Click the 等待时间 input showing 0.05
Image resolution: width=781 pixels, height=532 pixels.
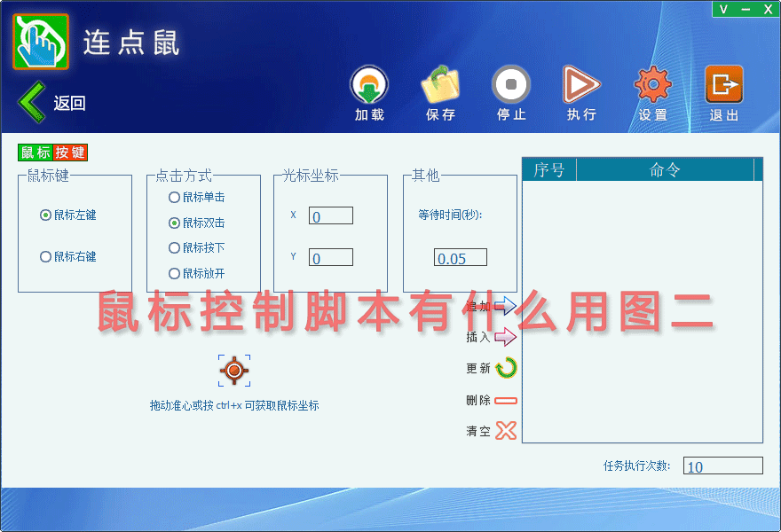pos(461,257)
